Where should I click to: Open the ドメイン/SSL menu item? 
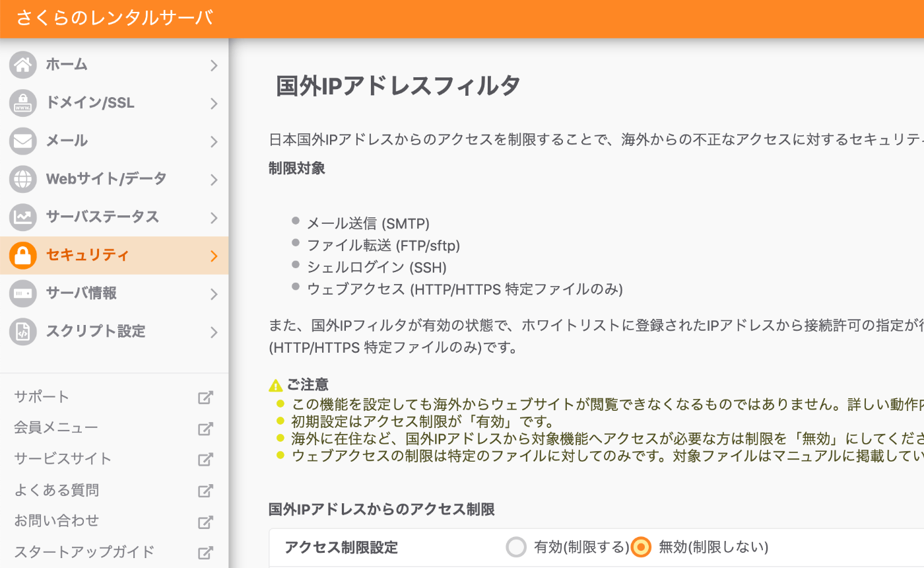click(114, 103)
